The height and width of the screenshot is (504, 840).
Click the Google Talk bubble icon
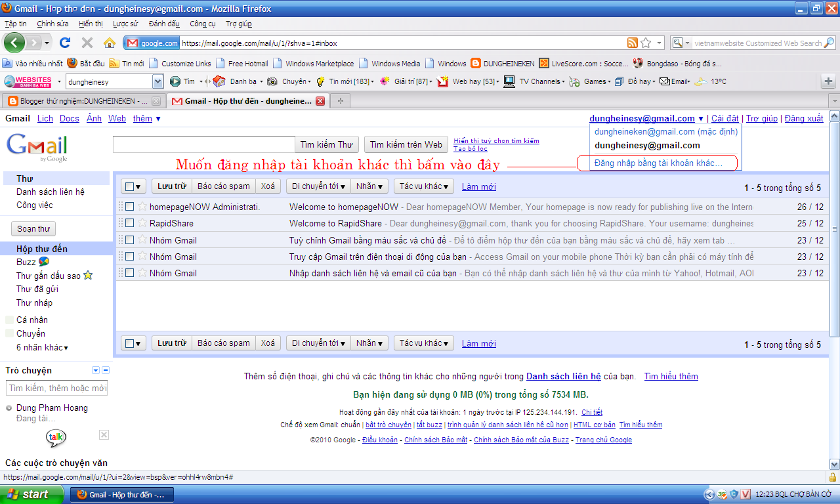tap(56, 437)
